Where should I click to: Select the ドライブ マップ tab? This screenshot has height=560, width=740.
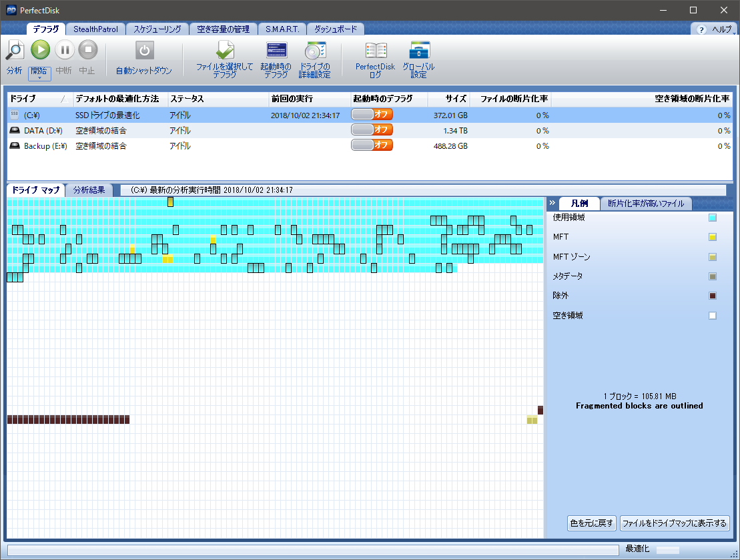point(36,190)
